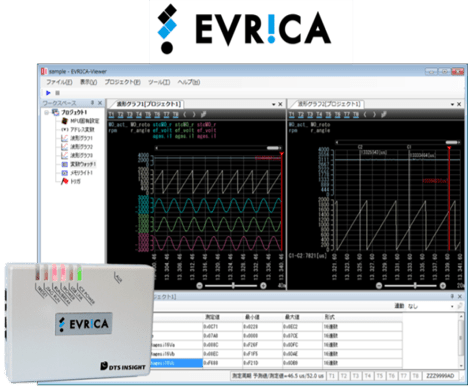The image size is (468, 388).
Task: Go to previous marker in 波形グラフ2 toolbar
Action: pyautogui.click(x=365, y=115)
